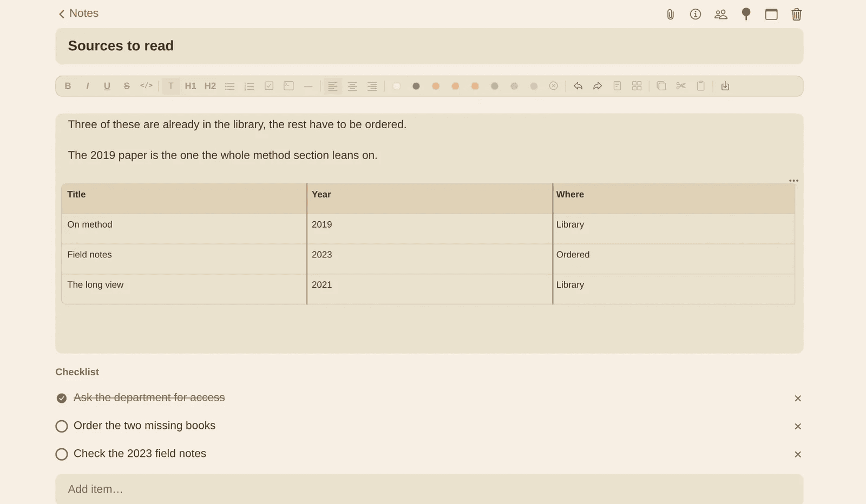
Task: Pin this note with the pin icon
Action: [746, 15]
